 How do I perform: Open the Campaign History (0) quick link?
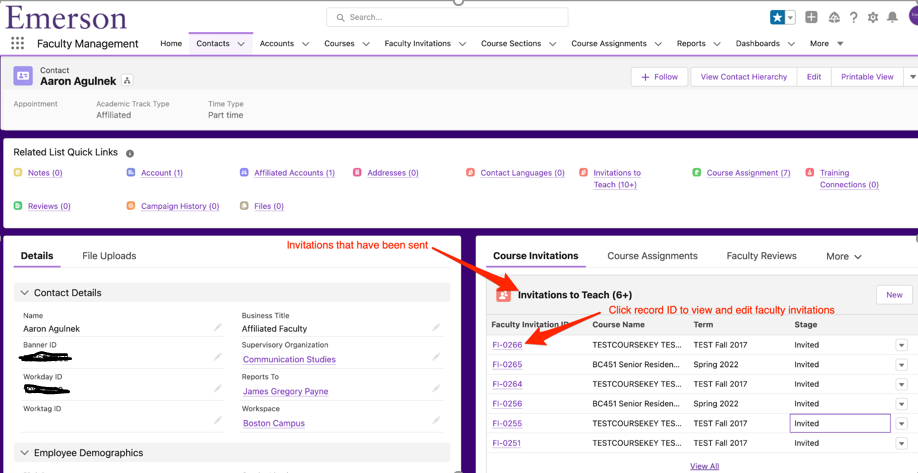pyautogui.click(x=180, y=207)
